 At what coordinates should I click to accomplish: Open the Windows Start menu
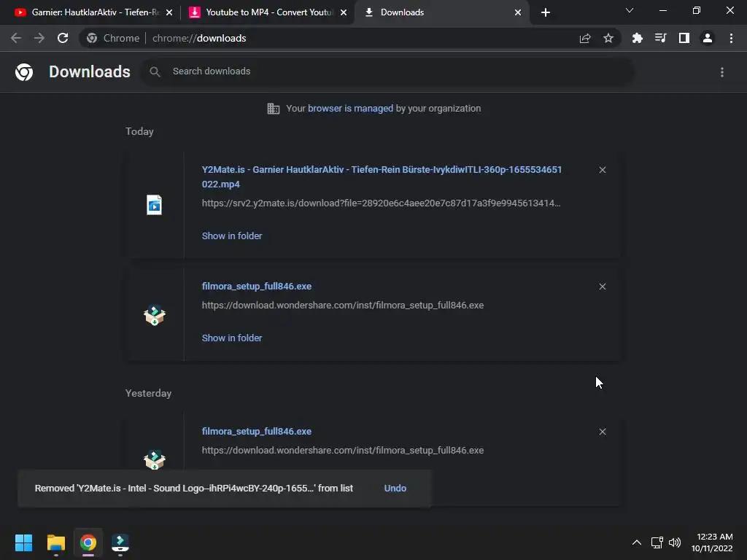(23, 542)
